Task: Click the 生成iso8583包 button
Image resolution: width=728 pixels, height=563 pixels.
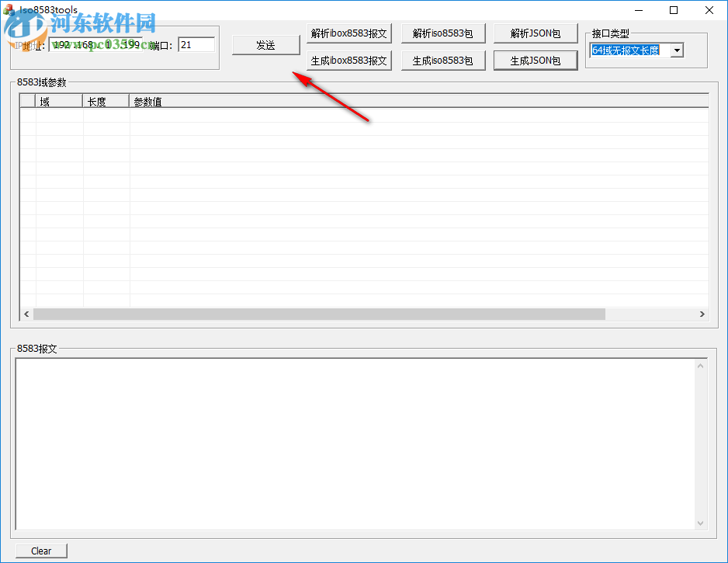Action: 442,60
